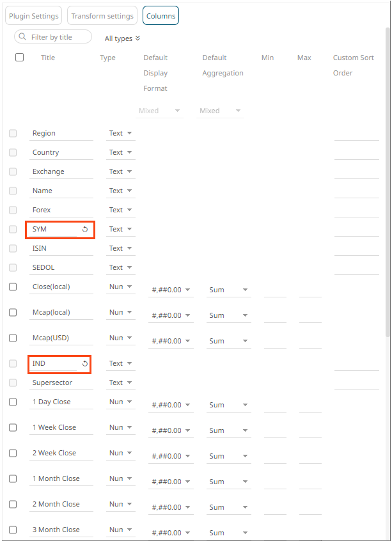The width and height of the screenshot is (392, 543).
Task: Click the vertical scrollbar on the right
Action: pyautogui.click(x=388, y=179)
